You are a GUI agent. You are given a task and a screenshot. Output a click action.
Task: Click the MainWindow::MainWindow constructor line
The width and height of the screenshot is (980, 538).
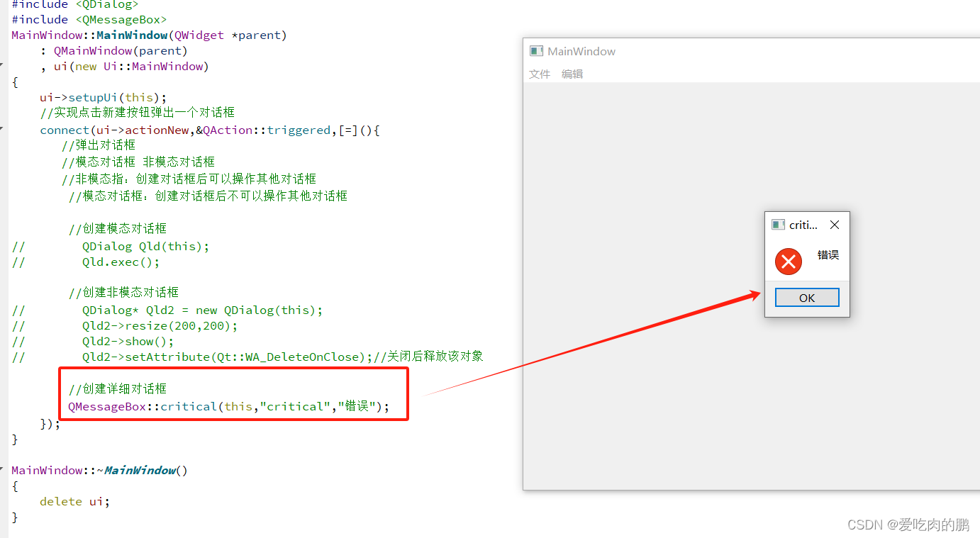point(150,35)
